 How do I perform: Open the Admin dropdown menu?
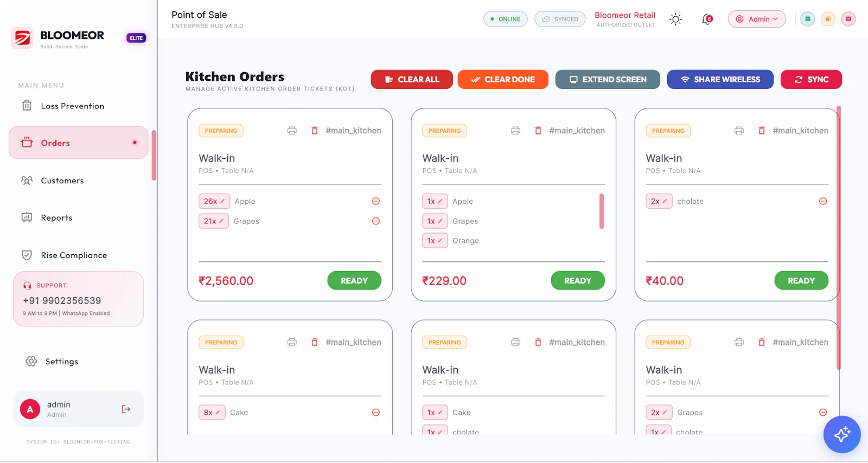click(757, 19)
